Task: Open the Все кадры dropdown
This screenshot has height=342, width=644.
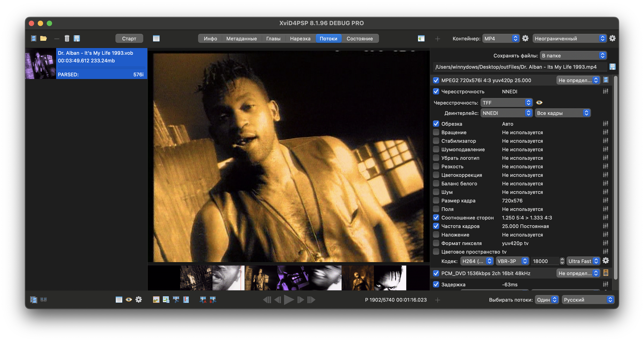Action: 562,113
